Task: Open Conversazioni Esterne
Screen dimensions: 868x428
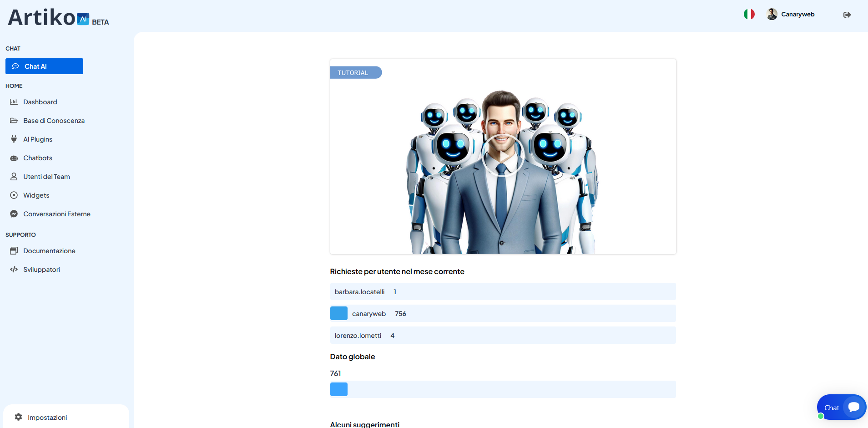Action: coord(57,214)
